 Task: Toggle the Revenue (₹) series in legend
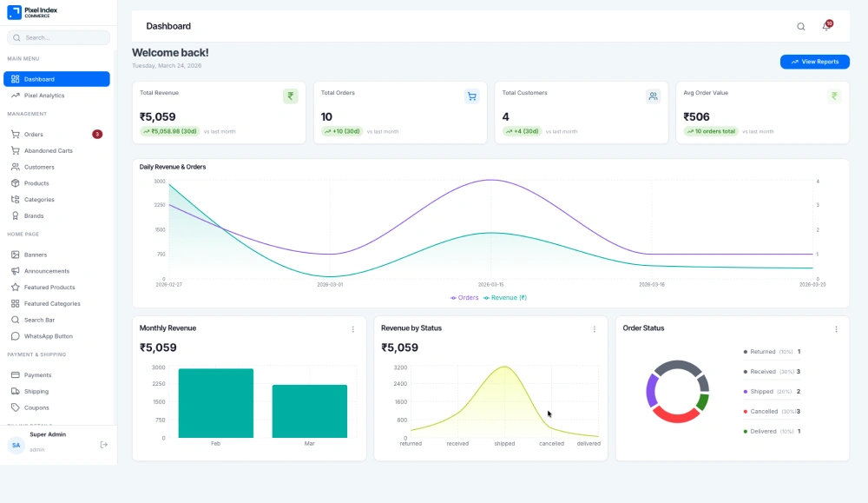tap(505, 297)
